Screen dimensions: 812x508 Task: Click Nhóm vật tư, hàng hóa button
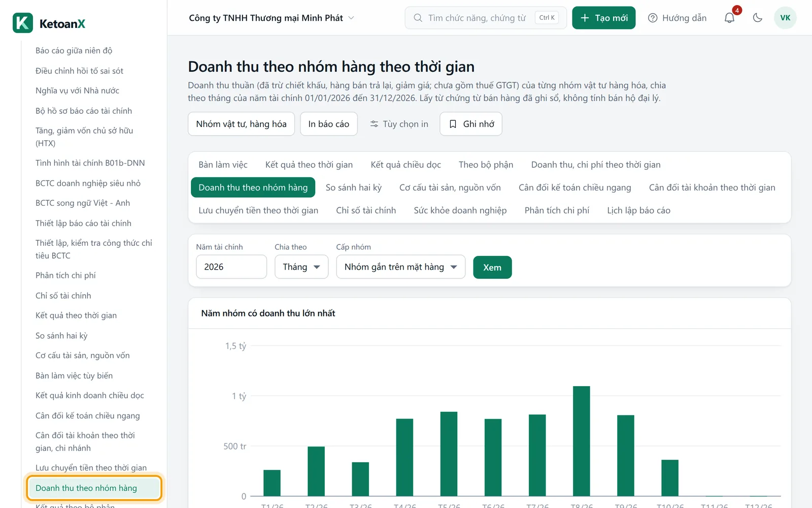(x=242, y=124)
